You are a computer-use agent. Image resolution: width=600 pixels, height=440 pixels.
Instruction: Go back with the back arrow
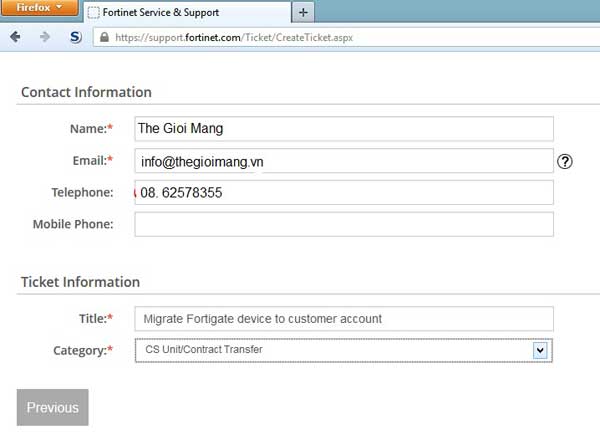click(x=15, y=37)
